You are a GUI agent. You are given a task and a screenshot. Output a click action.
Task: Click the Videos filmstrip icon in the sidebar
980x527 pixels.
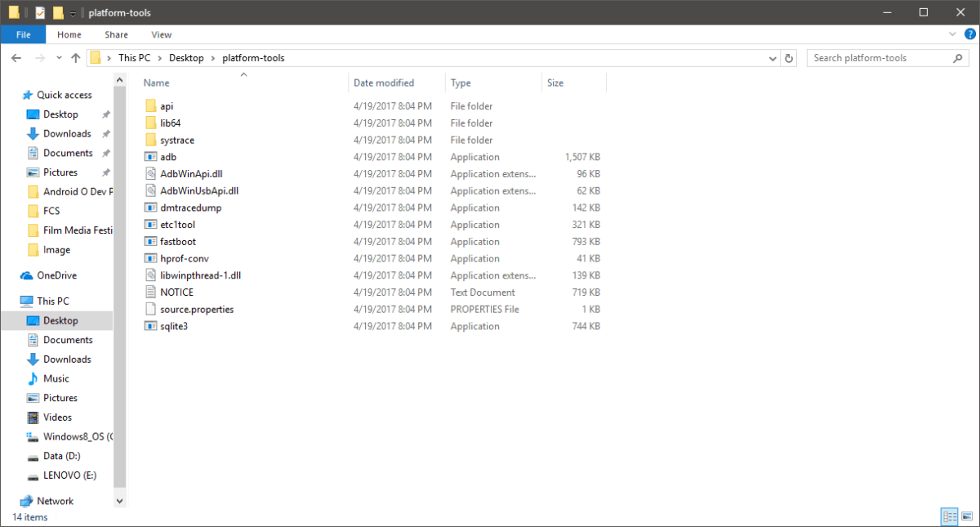(x=33, y=418)
